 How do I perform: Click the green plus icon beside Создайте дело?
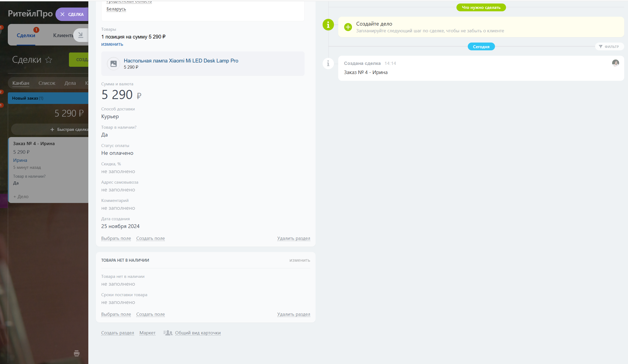[x=348, y=27]
